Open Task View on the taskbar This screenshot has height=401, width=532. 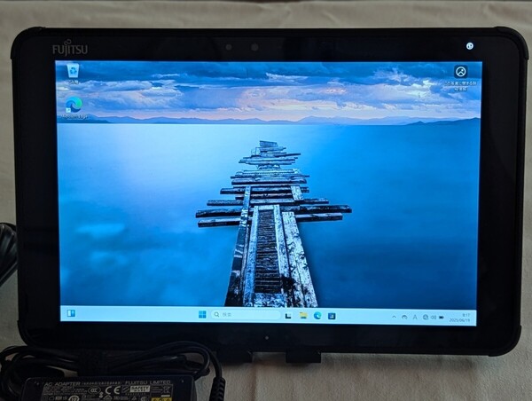coord(288,316)
